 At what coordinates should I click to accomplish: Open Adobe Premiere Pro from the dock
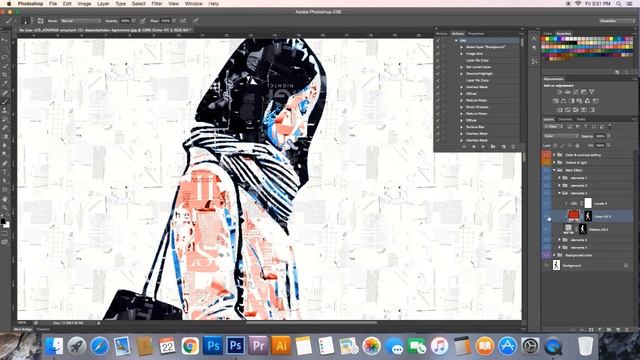(x=258, y=346)
